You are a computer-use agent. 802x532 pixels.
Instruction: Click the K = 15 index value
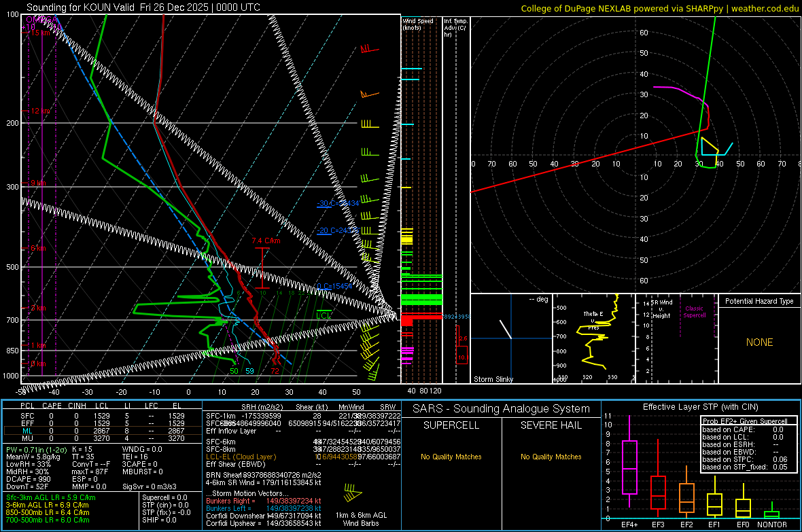point(82,449)
